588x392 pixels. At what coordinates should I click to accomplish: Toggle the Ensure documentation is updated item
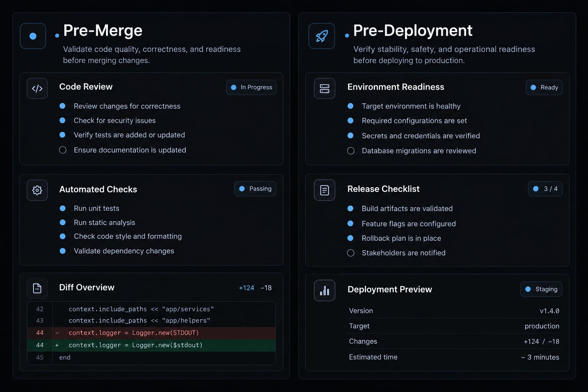[x=63, y=150]
